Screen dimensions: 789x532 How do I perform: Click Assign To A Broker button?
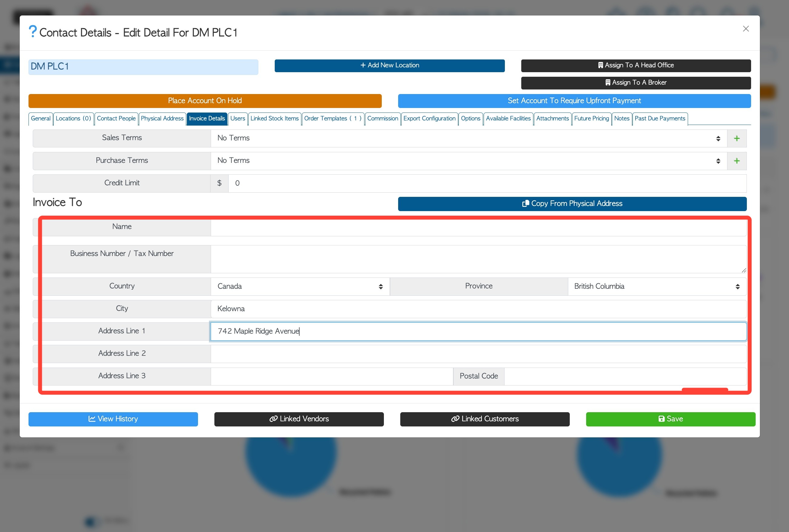(x=636, y=83)
